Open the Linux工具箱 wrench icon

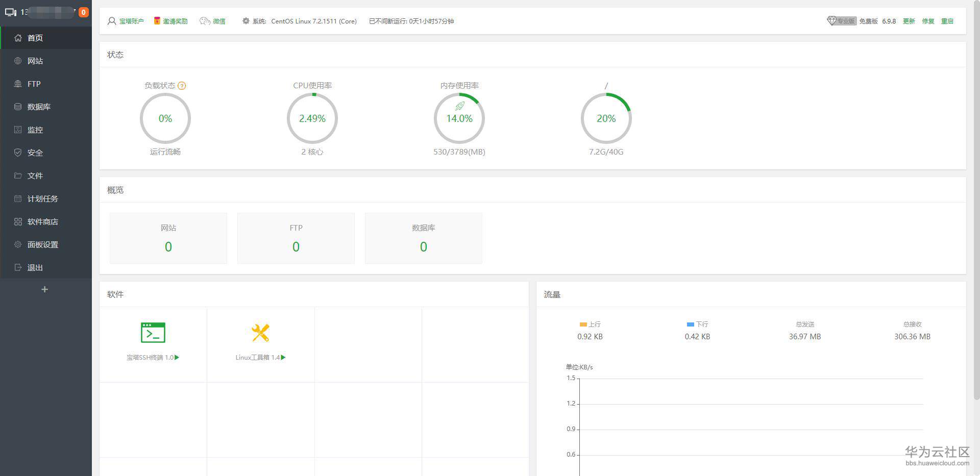click(260, 333)
